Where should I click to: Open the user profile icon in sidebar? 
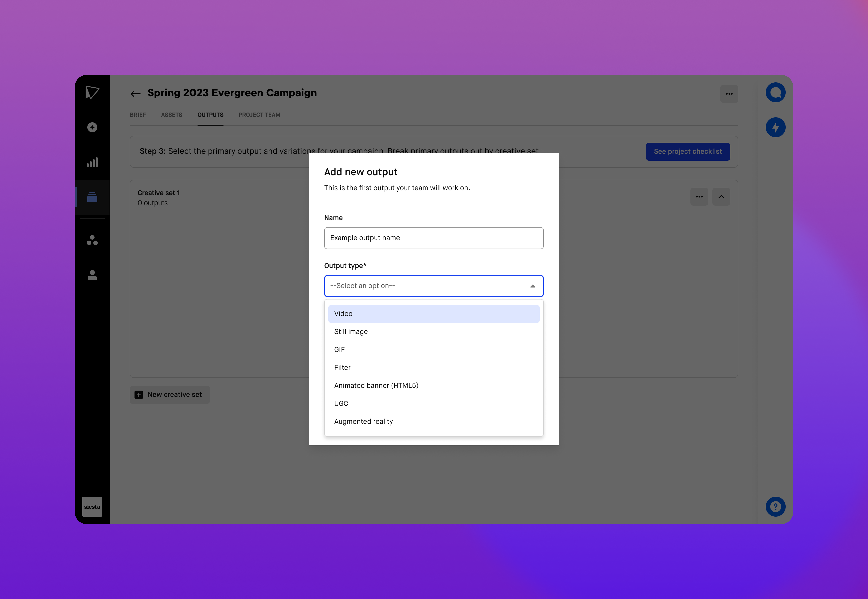tap(92, 275)
